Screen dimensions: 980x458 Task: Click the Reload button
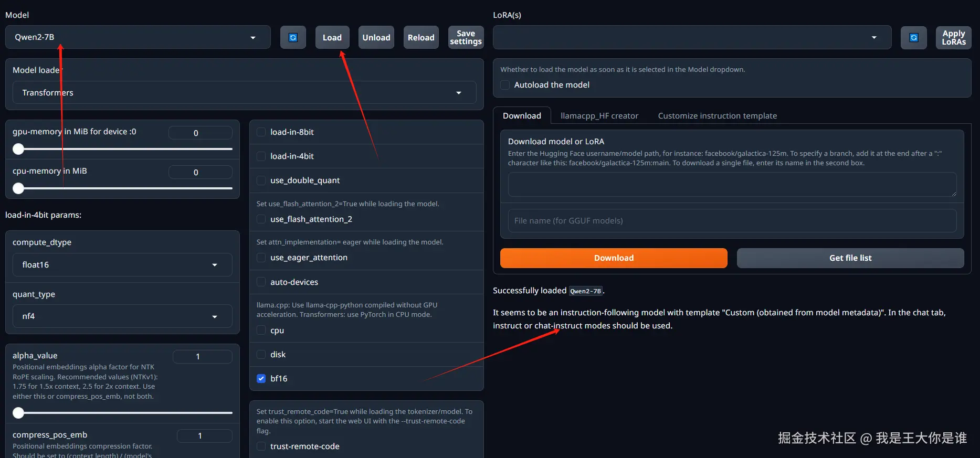[x=421, y=37]
